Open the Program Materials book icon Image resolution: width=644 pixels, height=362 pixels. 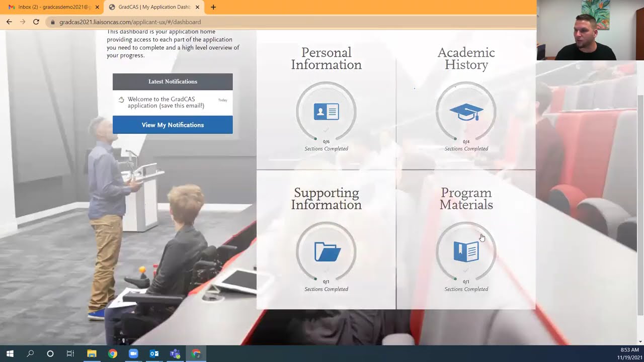click(x=466, y=251)
